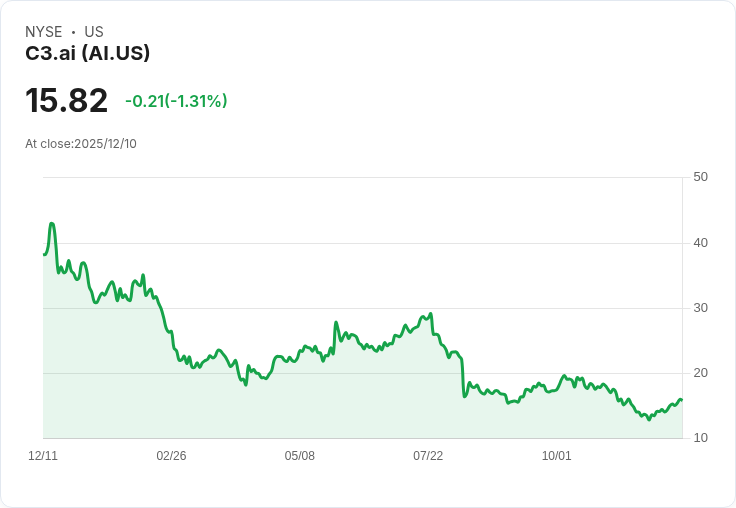
Task: Click the 30 y-axis price label
Action: 700,307
